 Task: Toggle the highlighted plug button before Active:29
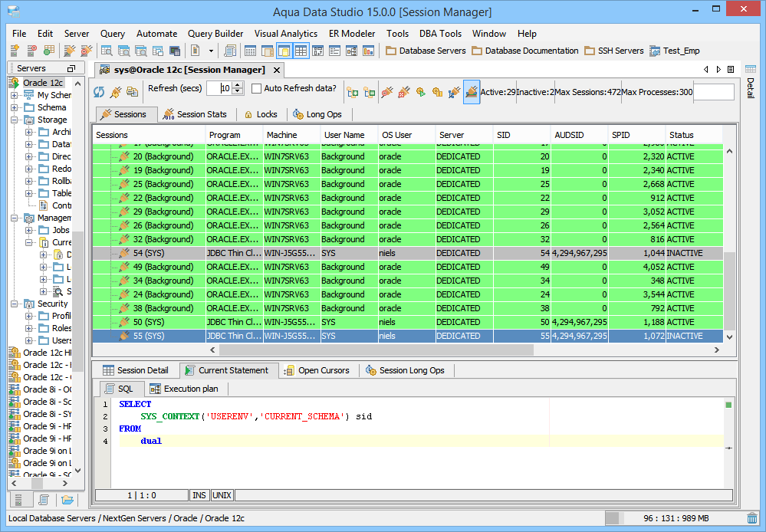472,92
